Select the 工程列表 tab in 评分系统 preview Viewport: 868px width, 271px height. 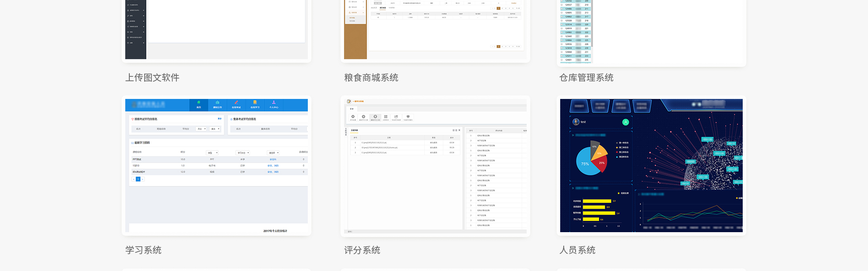[354, 131]
